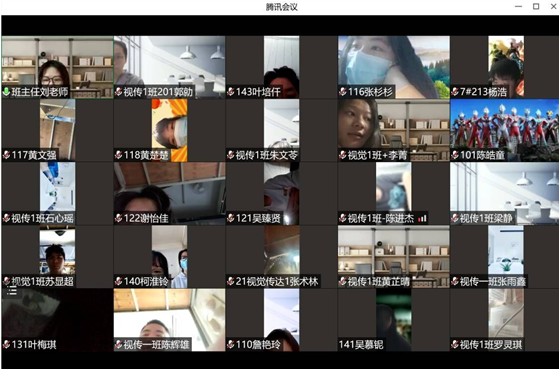Select 140柯淮铃 video tile

point(169,257)
